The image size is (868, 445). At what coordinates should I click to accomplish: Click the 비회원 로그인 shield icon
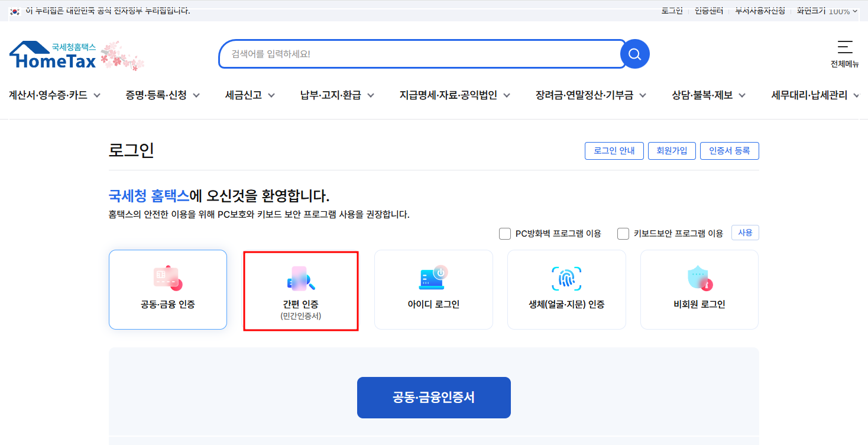tap(699, 278)
